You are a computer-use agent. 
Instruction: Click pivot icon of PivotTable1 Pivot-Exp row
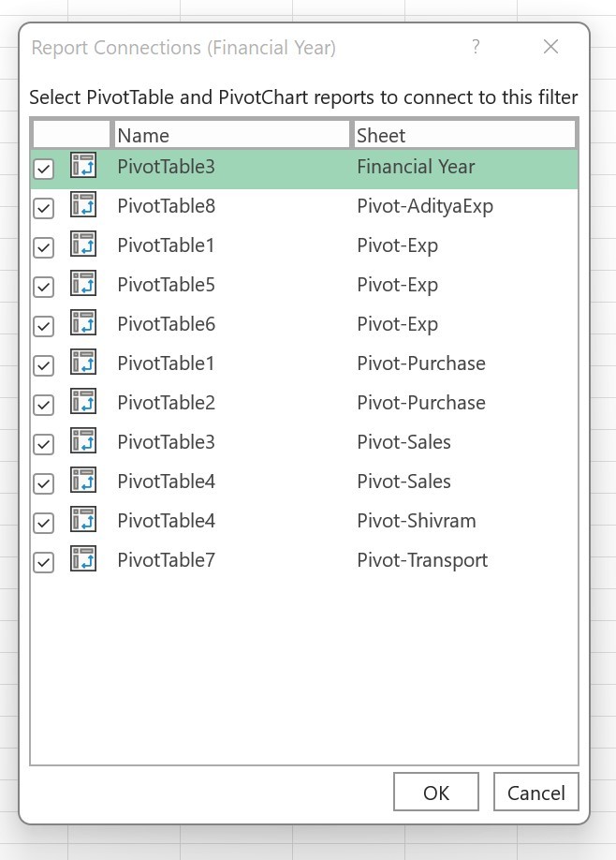(x=83, y=245)
